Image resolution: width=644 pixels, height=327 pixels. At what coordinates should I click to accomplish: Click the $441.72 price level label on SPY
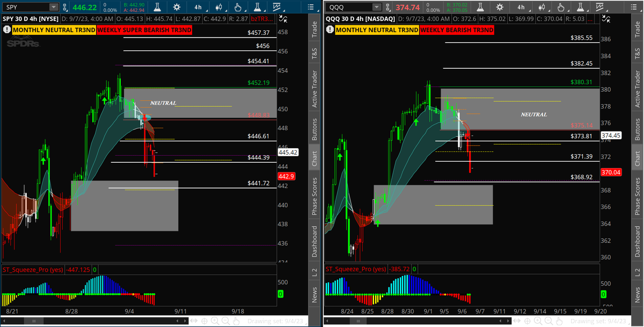(258, 184)
